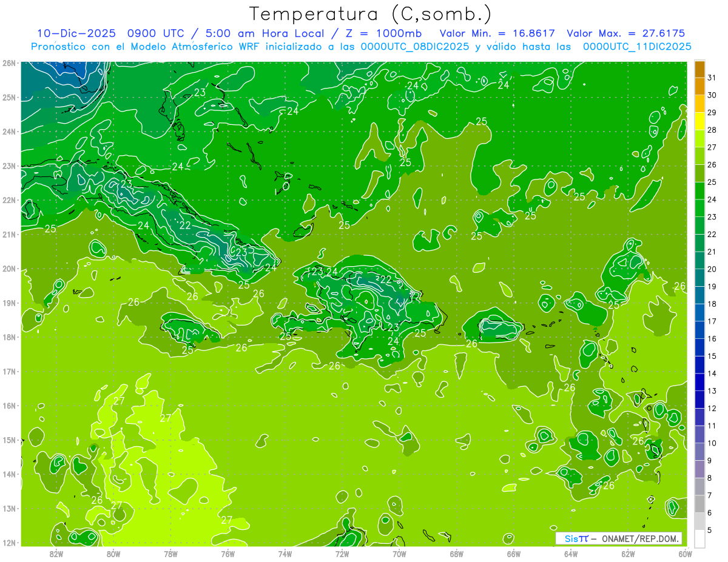Click the colorbar legend label "15"
This screenshot has width=728, height=562.
712,356
